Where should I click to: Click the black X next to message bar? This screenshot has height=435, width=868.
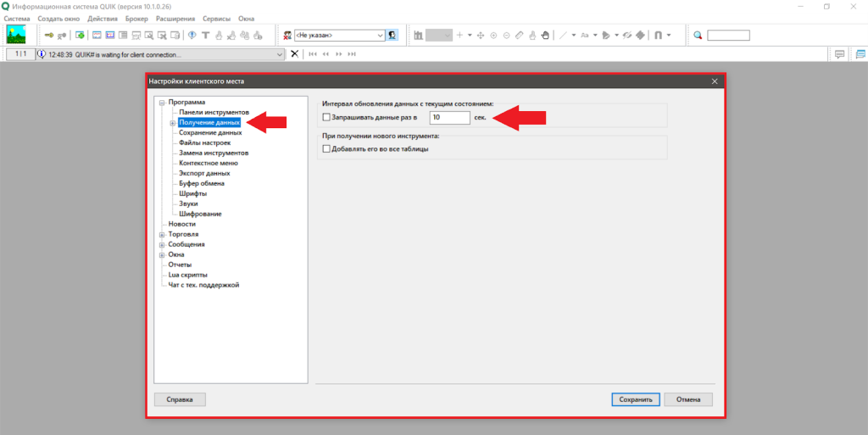tap(294, 53)
